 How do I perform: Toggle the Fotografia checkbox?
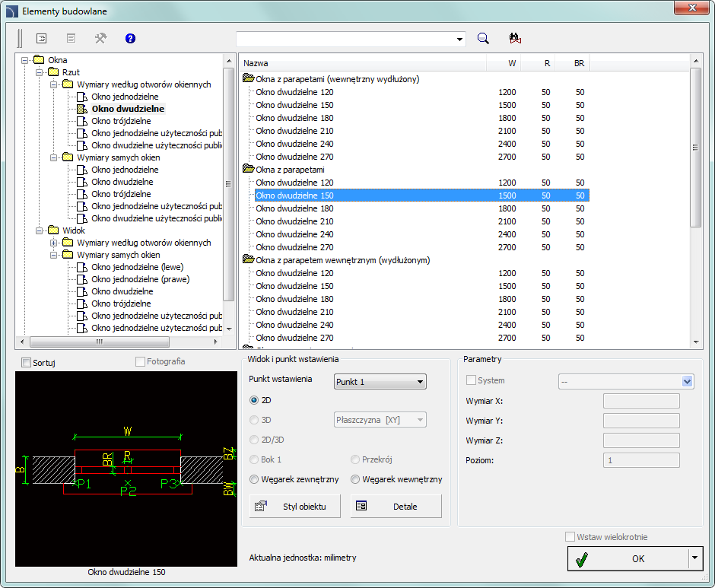click(141, 361)
